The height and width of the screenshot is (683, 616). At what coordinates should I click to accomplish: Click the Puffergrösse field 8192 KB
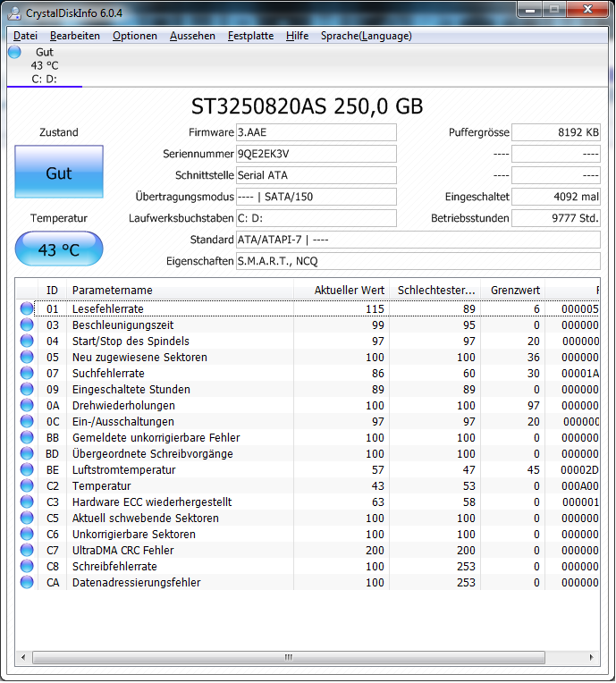tap(556, 132)
